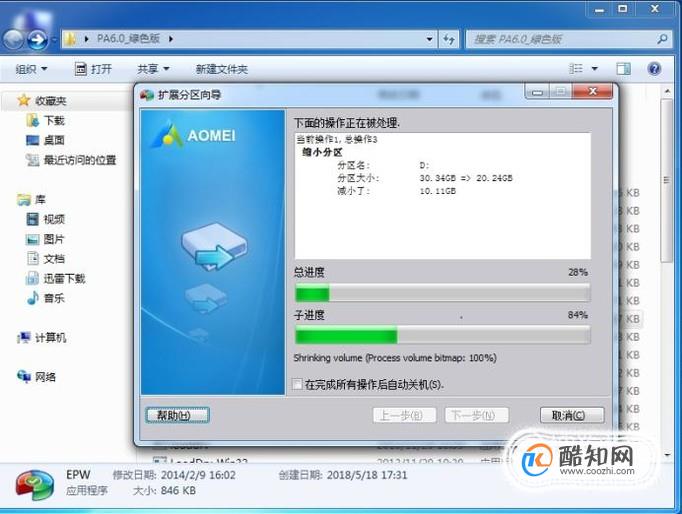
Task: Enable 在完成所有操作后自动关机 checkbox
Action: pos(298,384)
